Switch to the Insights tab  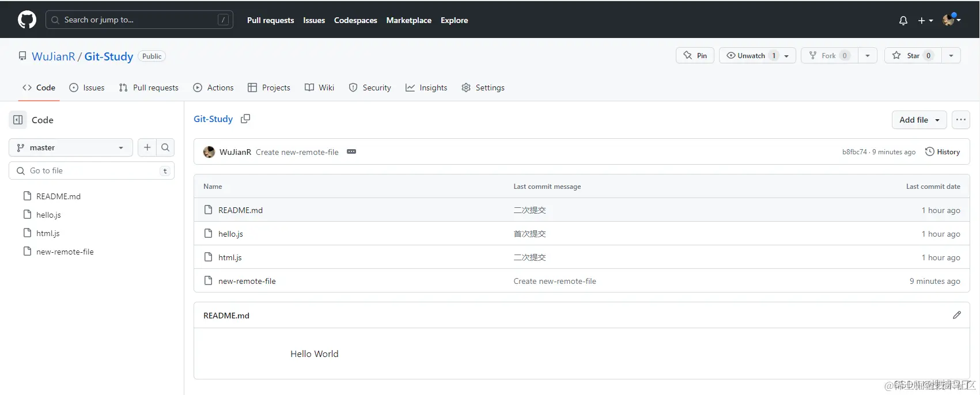[x=426, y=88]
